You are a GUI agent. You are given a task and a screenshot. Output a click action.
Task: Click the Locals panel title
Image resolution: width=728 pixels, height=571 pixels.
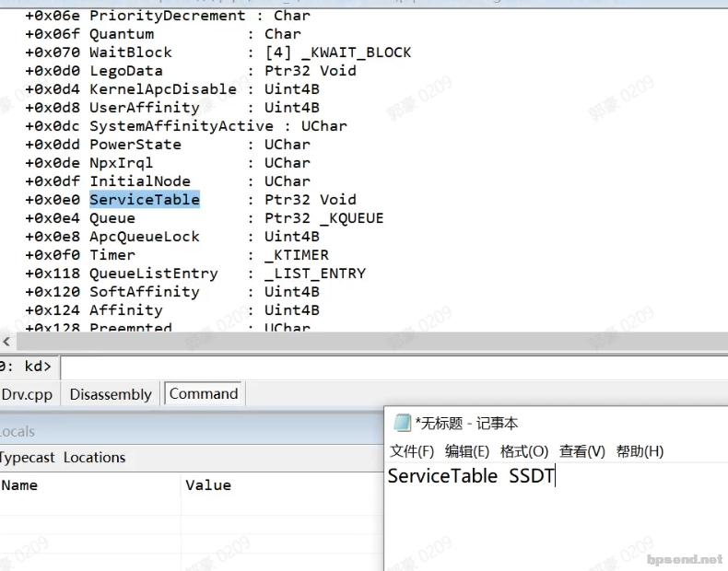tap(18, 432)
